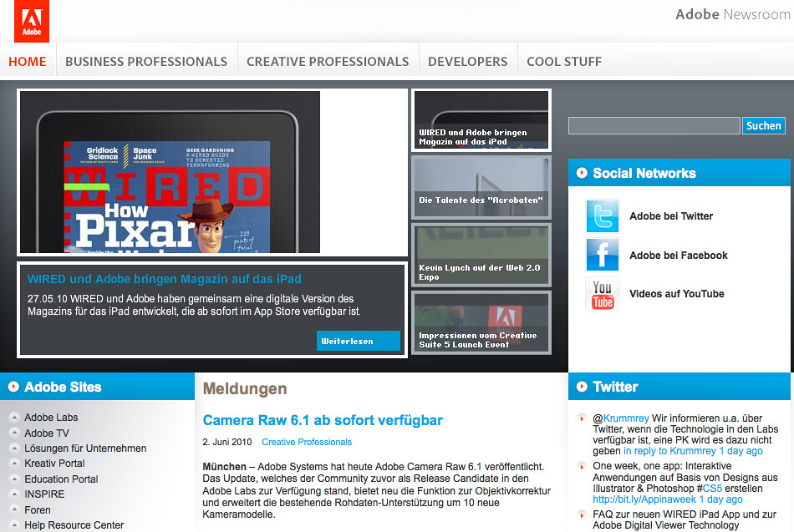Open the CREATIVE PROFESSIONALS tab

coord(328,61)
